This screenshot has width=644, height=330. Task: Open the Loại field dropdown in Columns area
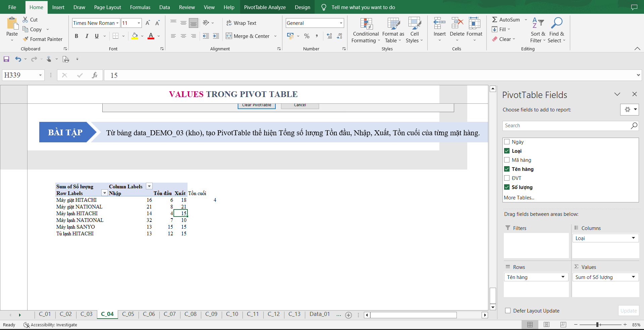click(x=633, y=238)
